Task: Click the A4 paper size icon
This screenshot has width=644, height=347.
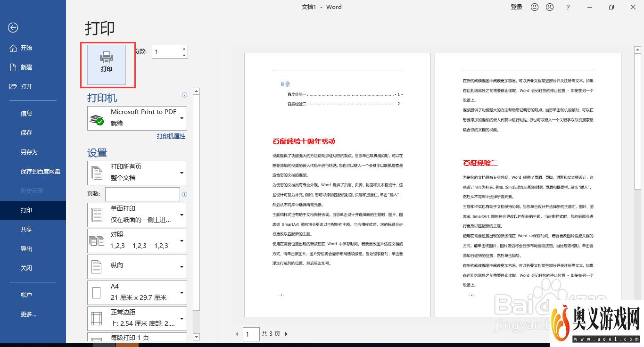Action: pyautogui.click(x=97, y=293)
